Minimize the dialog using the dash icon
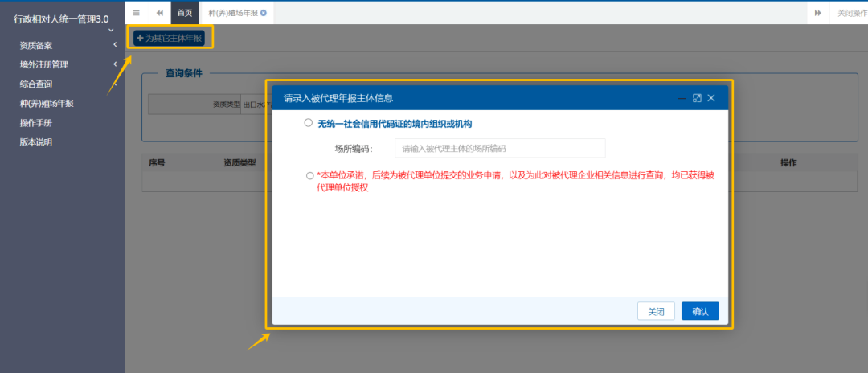This screenshot has height=373, width=868. (682, 98)
